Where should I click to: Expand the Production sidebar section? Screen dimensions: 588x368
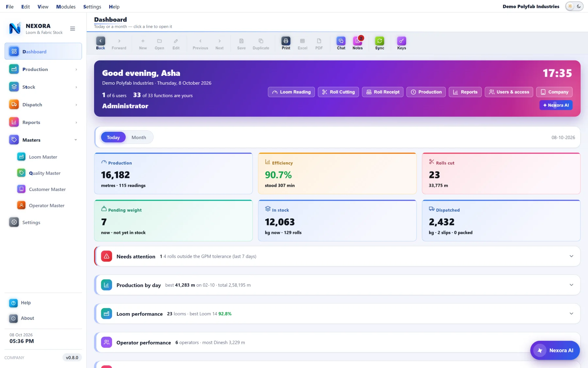click(43, 69)
